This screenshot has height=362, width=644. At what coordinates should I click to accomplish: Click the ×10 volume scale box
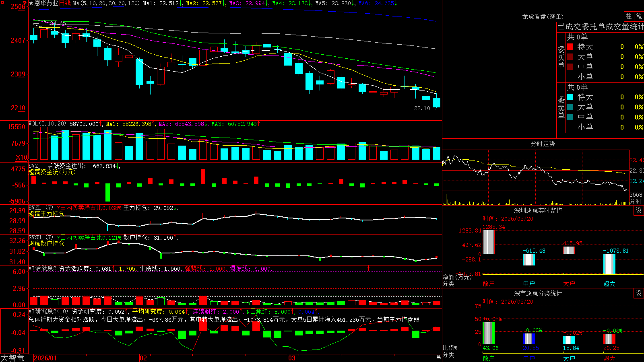pyautogui.click(x=21, y=157)
